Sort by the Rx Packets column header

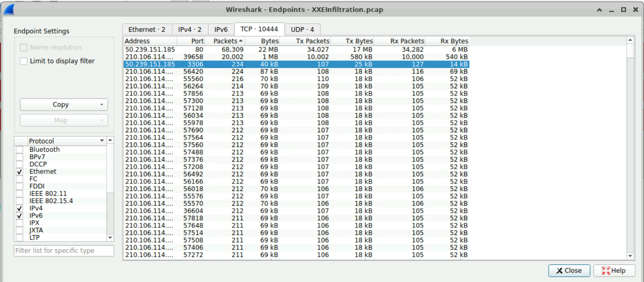[399, 41]
